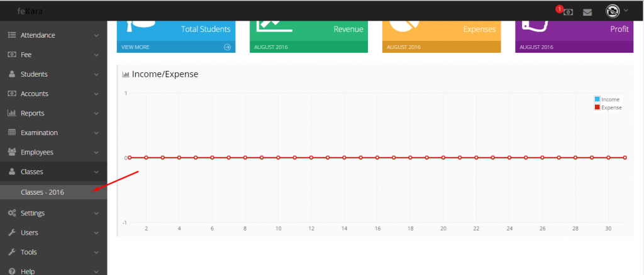644x275 pixels.
Task: Click the Attendance list icon in sidebar
Action: coord(12,35)
